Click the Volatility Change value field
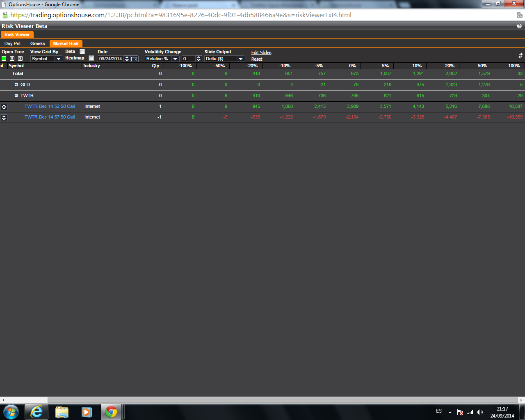This screenshot has width=525, height=420. point(189,59)
